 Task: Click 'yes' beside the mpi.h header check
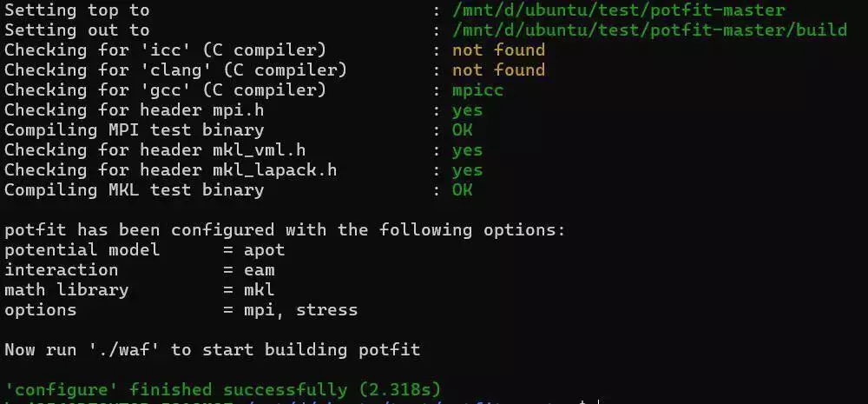tap(467, 110)
